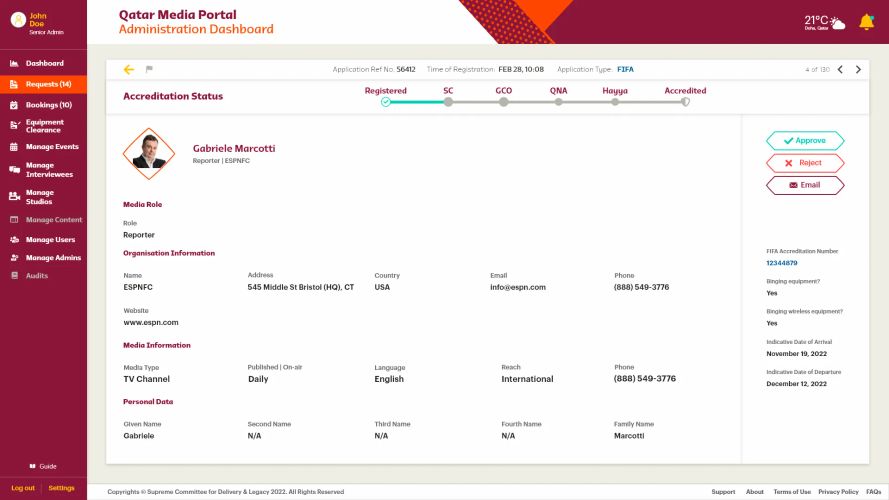
Task: Open Manage Admins text label
Action: click(53, 258)
